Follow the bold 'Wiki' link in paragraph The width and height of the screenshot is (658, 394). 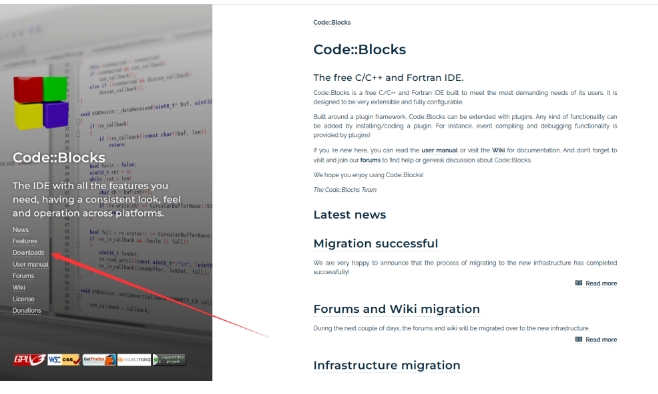498,150
